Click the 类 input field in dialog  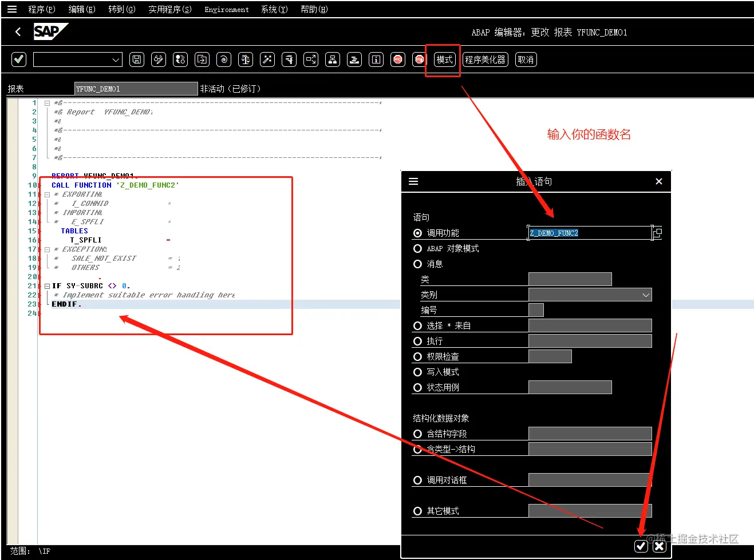pyautogui.click(x=570, y=279)
